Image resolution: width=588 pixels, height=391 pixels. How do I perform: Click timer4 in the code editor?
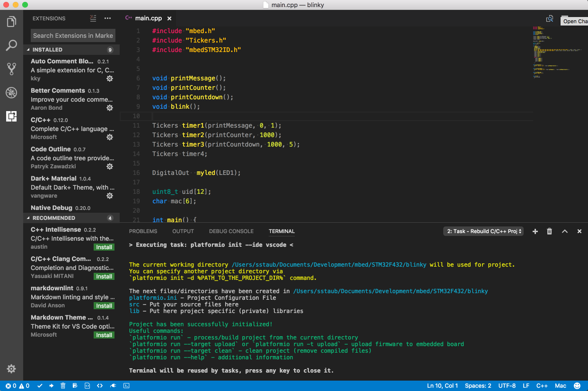(193, 154)
